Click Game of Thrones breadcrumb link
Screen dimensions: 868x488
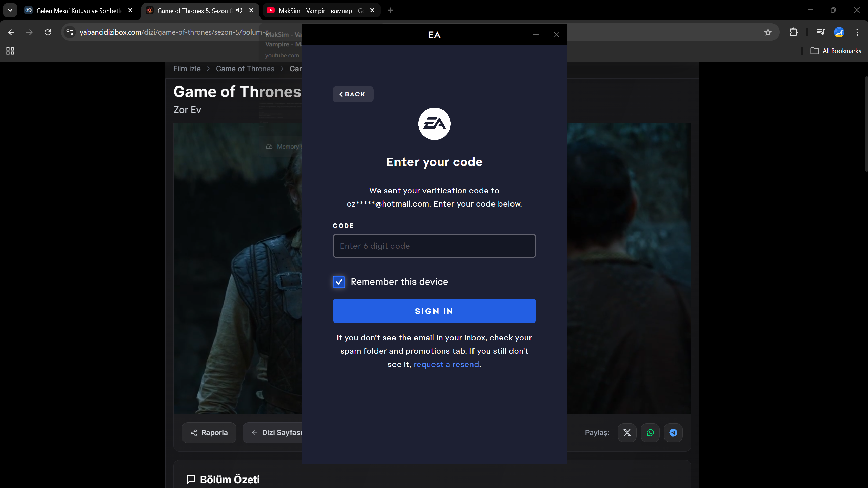pos(245,69)
